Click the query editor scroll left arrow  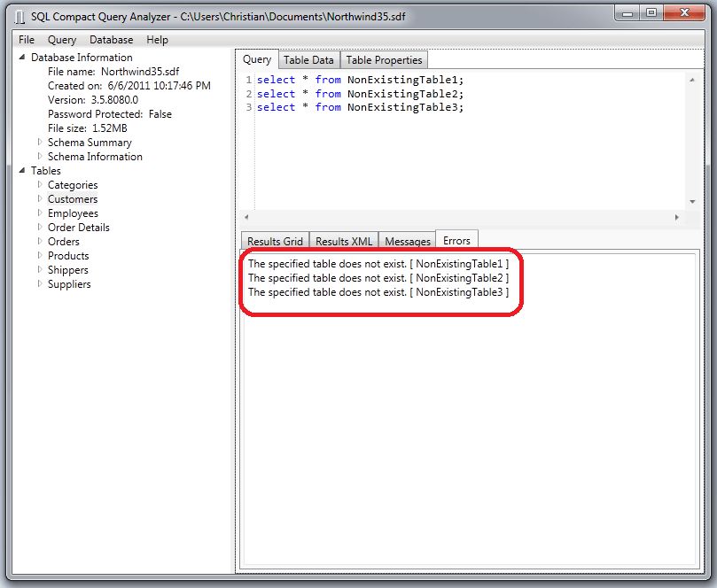click(246, 217)
